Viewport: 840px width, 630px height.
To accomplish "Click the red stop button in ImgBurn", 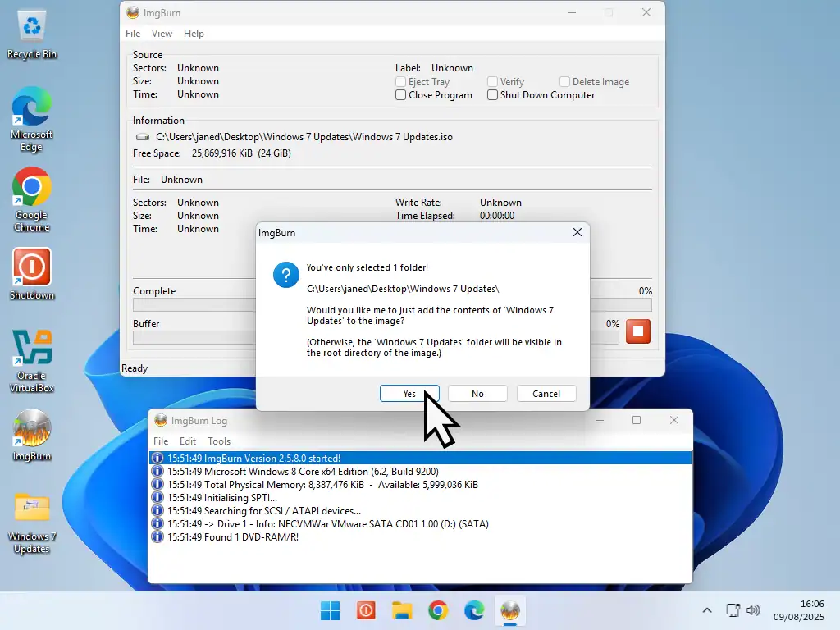I will (x=637, y=331).
